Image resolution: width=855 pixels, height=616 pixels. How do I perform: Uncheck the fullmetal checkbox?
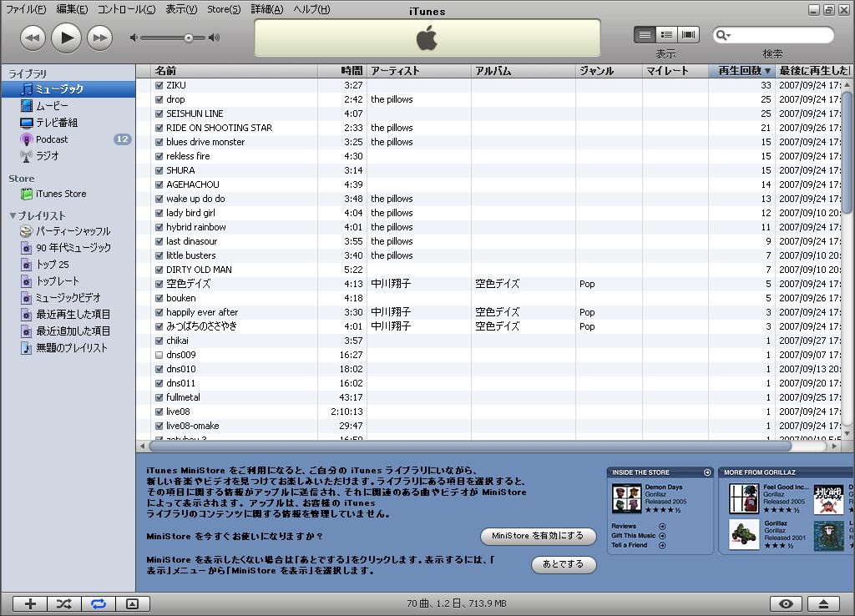pyautogui.click(x=159, y=397)
